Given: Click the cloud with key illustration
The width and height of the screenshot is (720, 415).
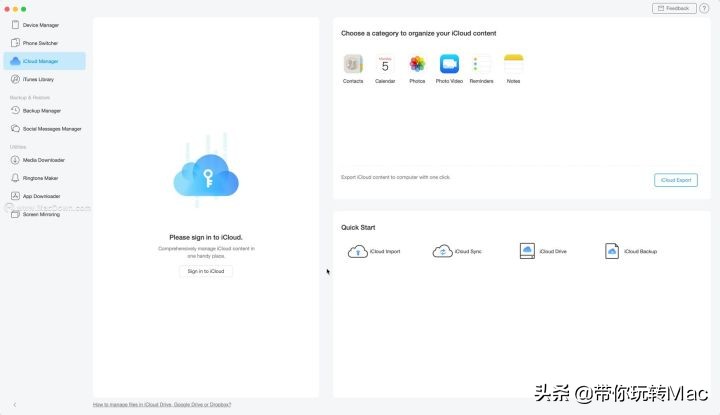Looking at the screenshot, I should pyautogui.click(x=206, y=174).
